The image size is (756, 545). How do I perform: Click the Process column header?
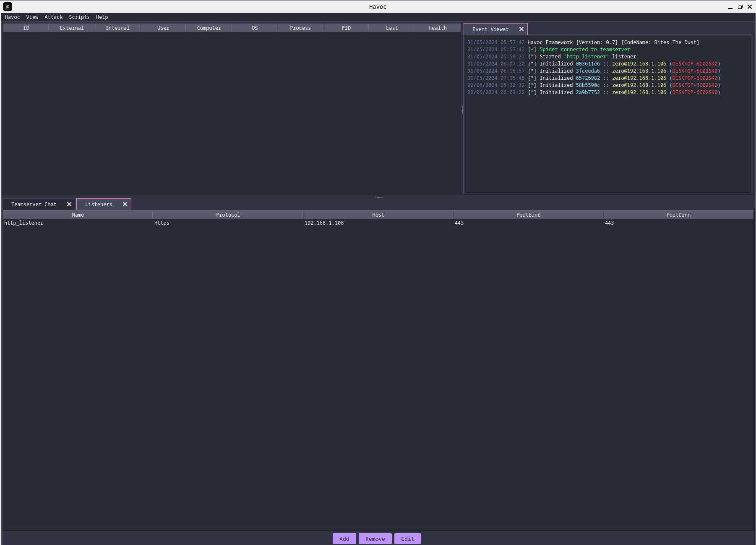tap(300, 28)
